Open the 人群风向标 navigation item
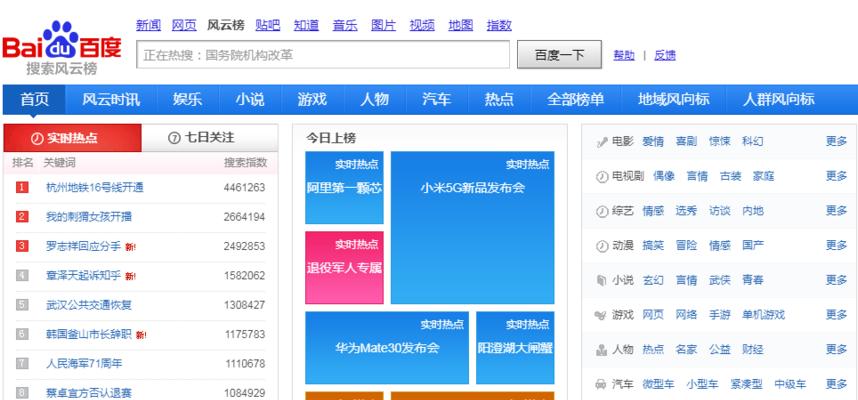Screen dimensions: 858x400 point(778,99)
